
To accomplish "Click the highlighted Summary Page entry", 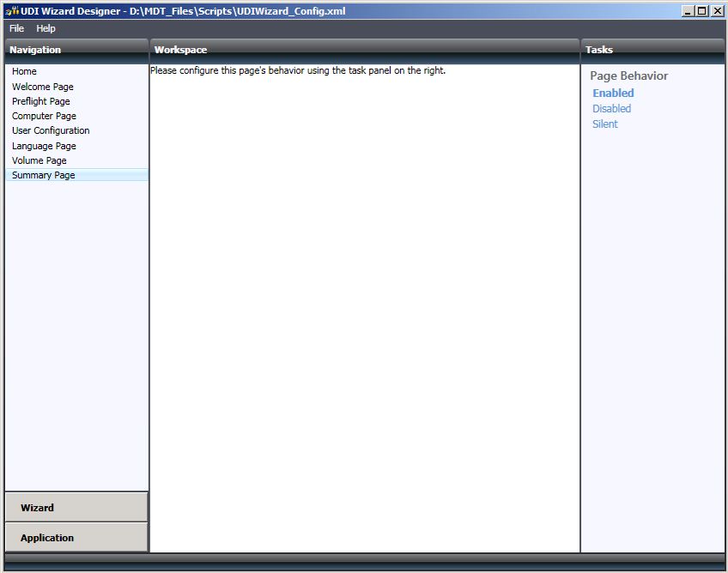I will tap(76, 175).
